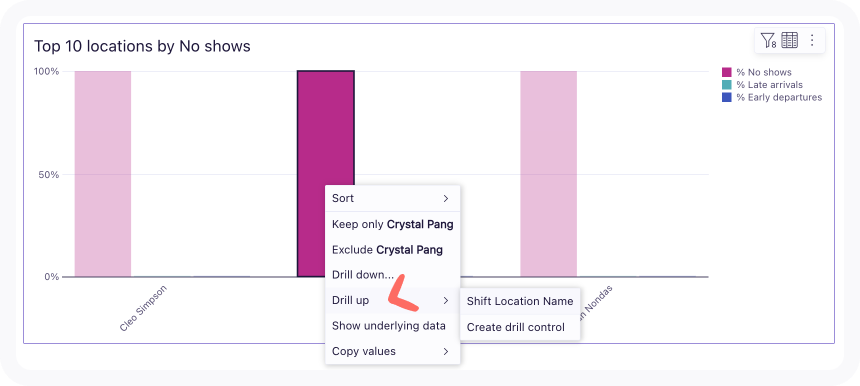Click the % Late arrivals legend swatch
The width and height of the screenshot is (860, 386).
point(727,84)
